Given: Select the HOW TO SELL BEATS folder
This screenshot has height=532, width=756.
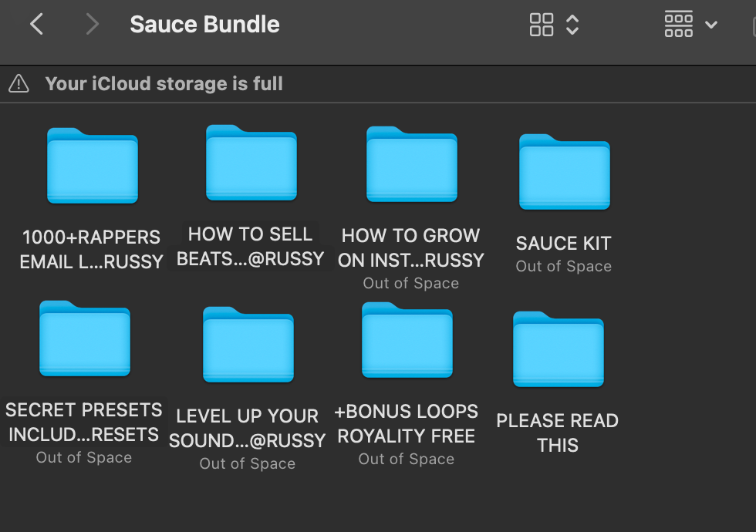Looking at the screenshot, I should 251,163.
